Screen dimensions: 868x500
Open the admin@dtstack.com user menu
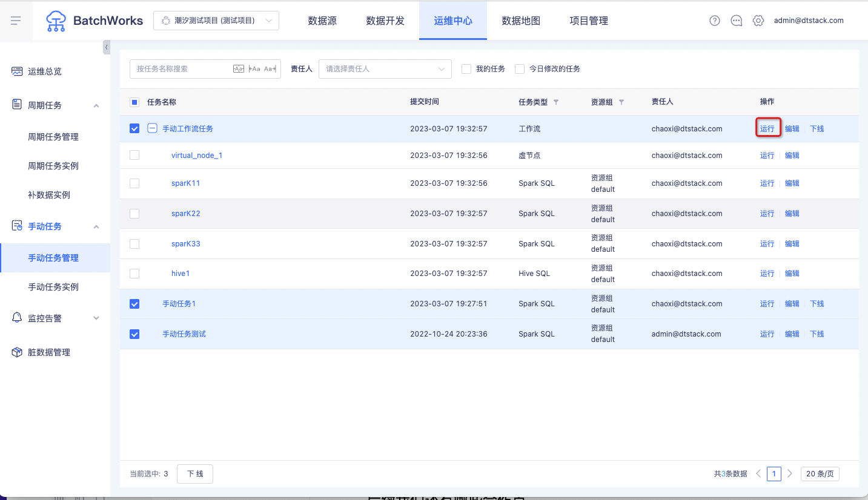click(x=809, y=21)
